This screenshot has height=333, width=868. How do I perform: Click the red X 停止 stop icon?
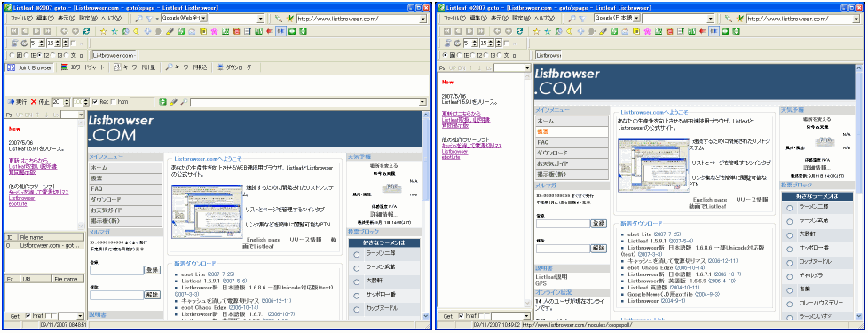[x=34, y=102]
